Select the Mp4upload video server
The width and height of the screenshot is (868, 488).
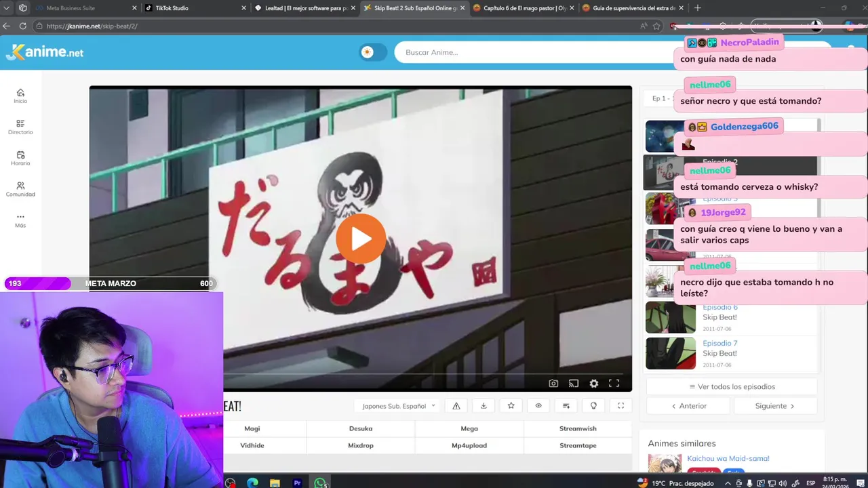coord(469,445)
